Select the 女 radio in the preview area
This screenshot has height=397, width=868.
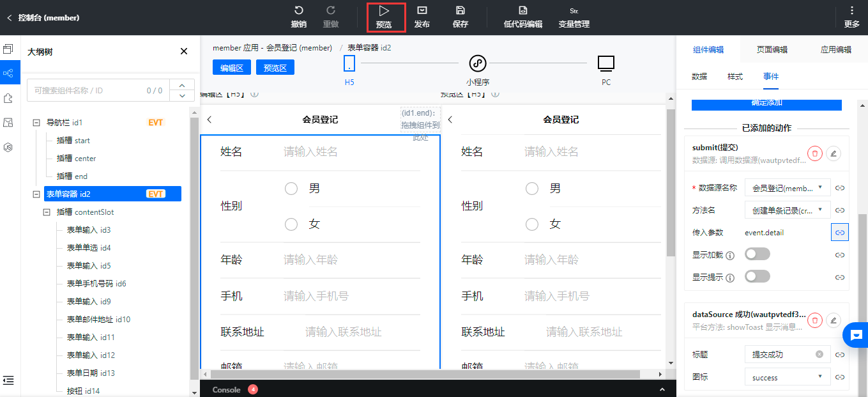click(532, 224)
